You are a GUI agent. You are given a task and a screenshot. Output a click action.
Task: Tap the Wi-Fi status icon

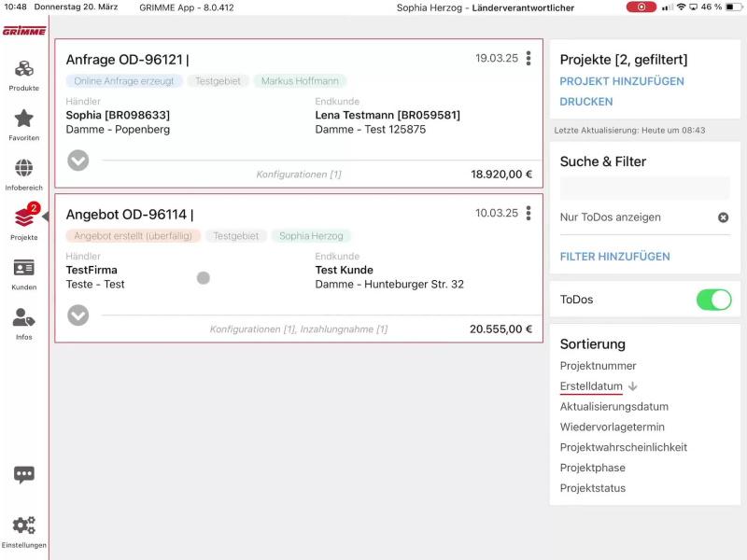[x=682, y=7]
